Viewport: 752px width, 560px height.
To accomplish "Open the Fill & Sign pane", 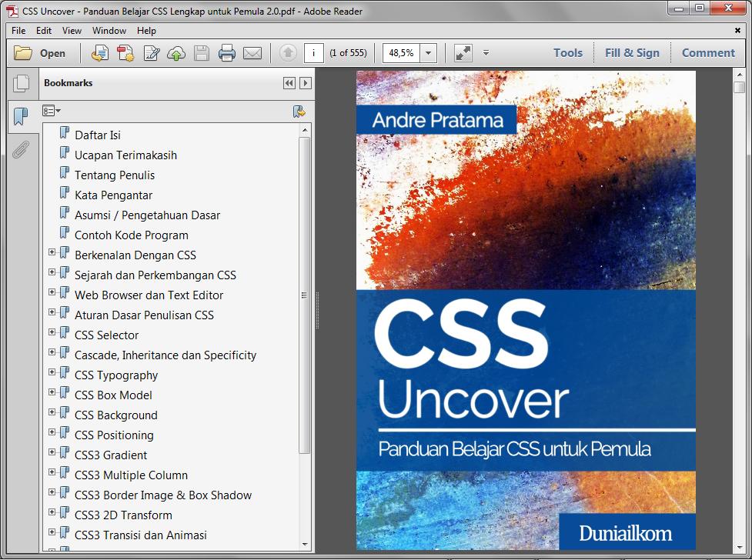I will click(632, 53).
